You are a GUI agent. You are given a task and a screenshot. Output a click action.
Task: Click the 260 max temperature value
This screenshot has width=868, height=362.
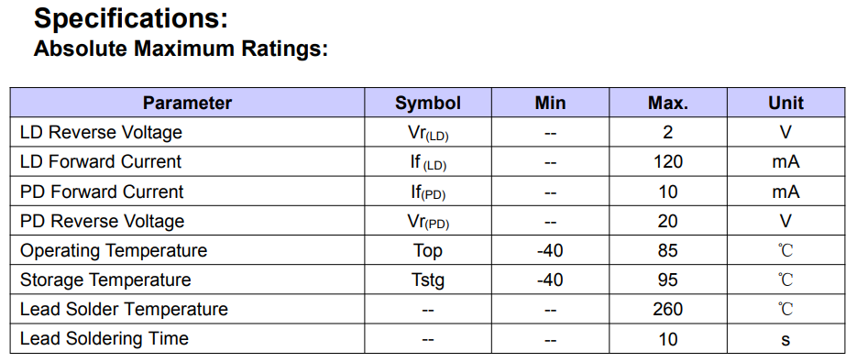click(668, 309)
